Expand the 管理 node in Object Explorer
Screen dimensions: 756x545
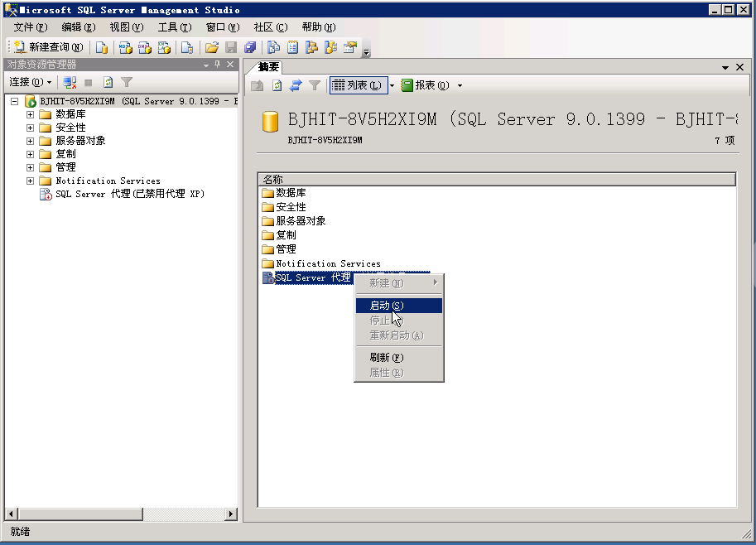tap(30, 167)
